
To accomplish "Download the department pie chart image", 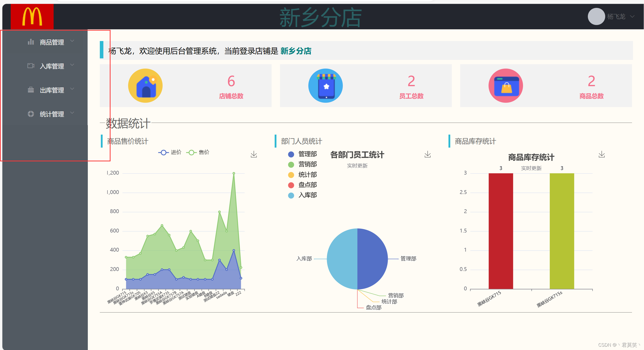I will coord(428,154).
